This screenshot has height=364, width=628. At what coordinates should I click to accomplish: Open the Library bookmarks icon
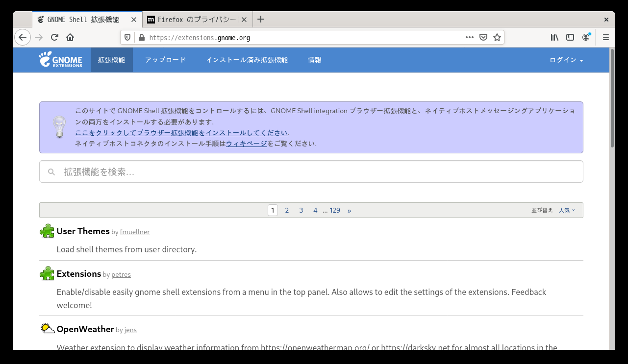554,37
